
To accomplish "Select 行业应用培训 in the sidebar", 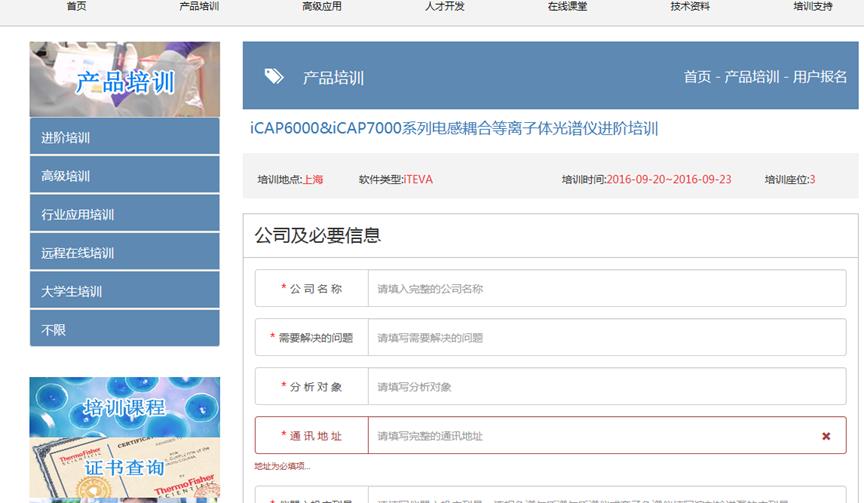I will click(x=125, y=213).
